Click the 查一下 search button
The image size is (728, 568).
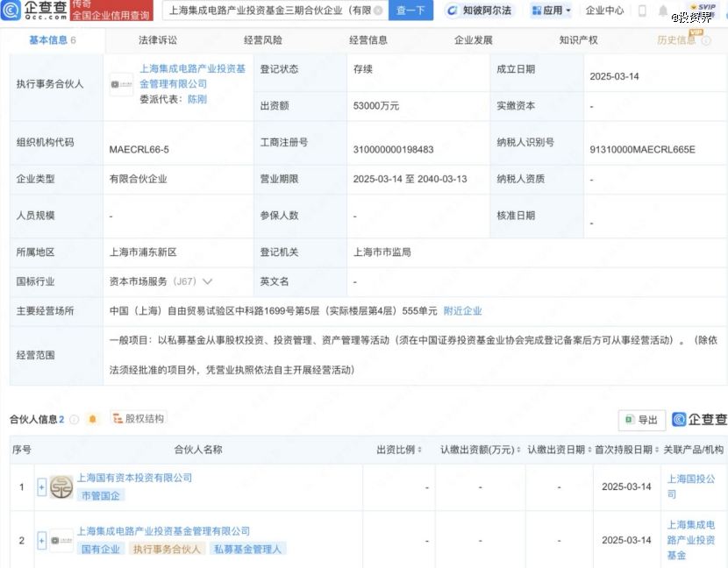(410, 11)
